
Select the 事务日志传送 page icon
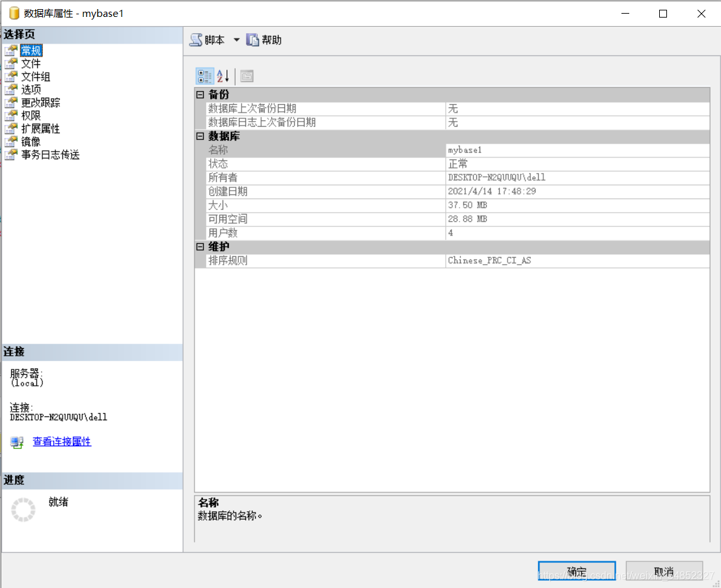11,154
